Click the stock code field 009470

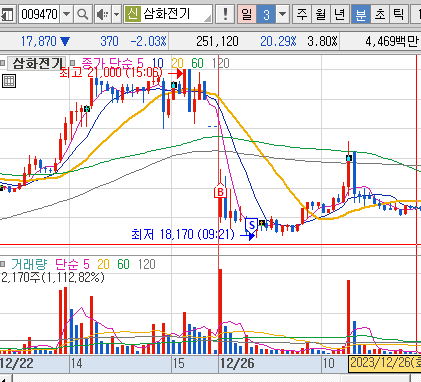tap(40, 14)
